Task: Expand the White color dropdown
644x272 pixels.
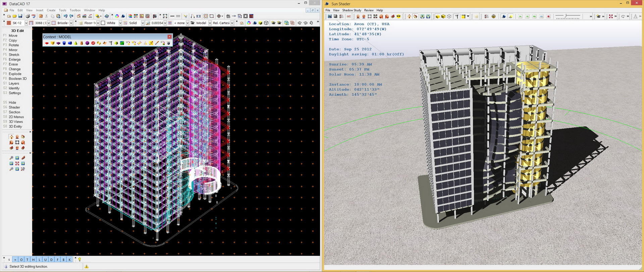Action: (120, 23)
